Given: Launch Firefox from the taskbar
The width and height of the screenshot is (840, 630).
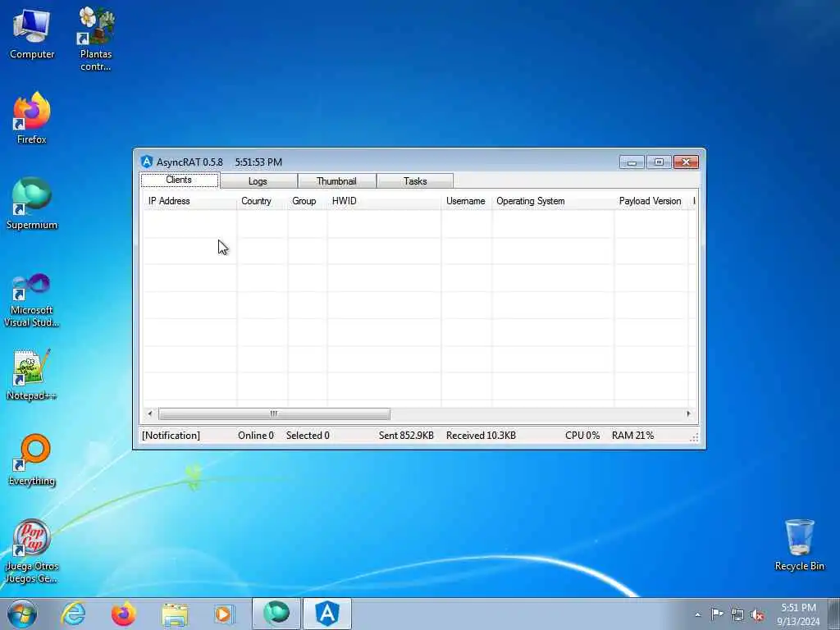Looking at the screenshot, I should (123, 614).
